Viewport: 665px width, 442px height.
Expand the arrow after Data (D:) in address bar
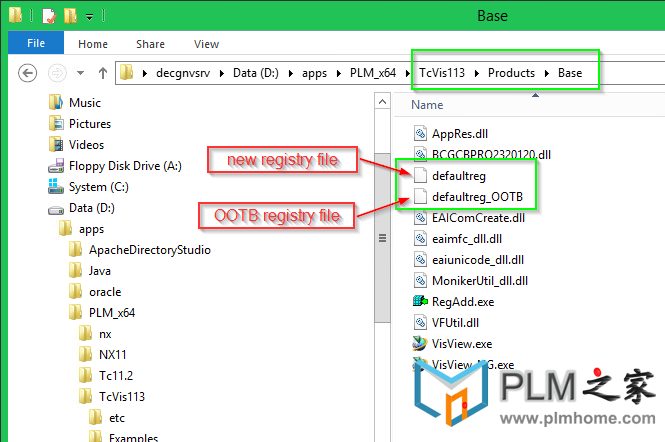pos(291,73)
